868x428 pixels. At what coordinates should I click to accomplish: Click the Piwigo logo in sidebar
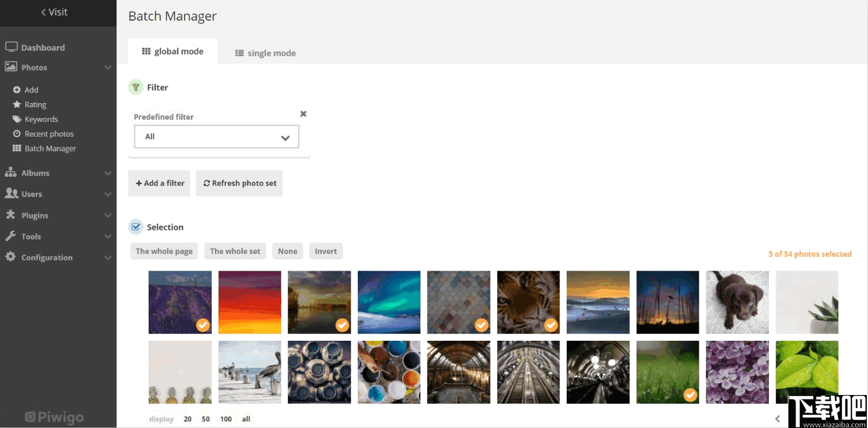tap(54, 417)
